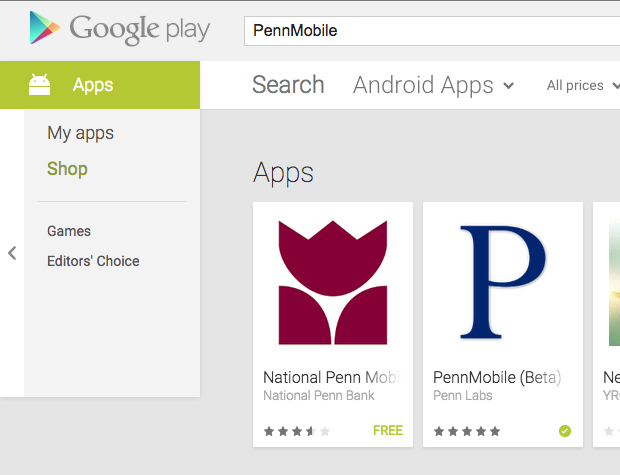Click the National Penn Bank developer link
This screenshot has width=620, height=475.
click(x=319, y=396)
